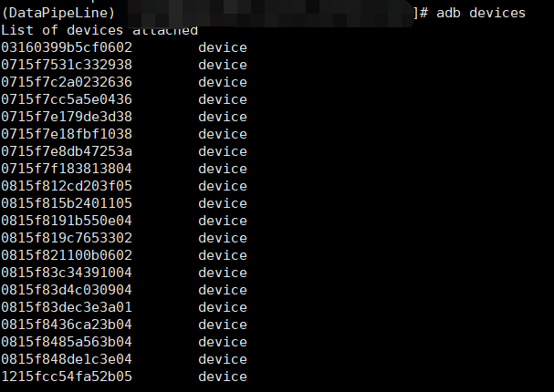Click serial number 0815f83c34391004

pyautogui.click(x=67, y=273)
